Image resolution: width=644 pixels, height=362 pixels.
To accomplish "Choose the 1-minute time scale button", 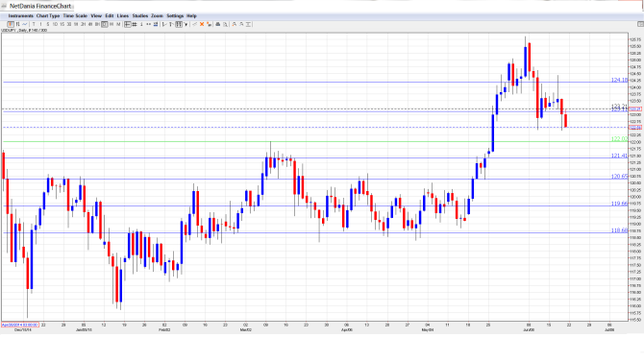I will tap(40, 24).
